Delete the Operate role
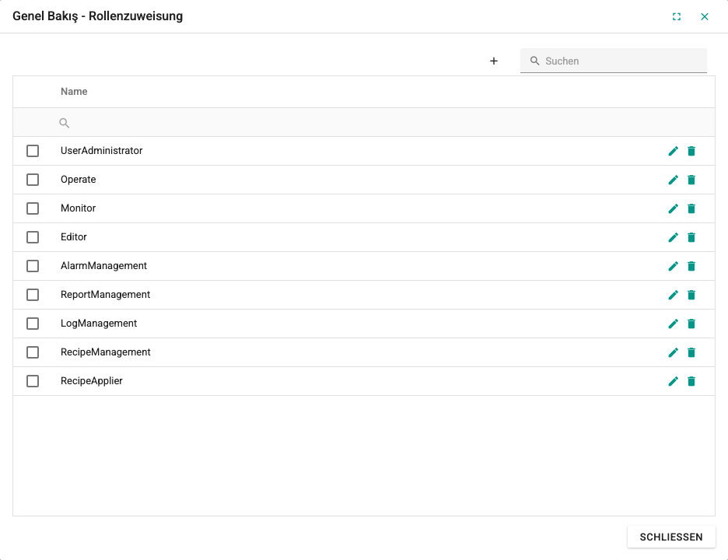 pyautogui.click(x=691, y=180)
